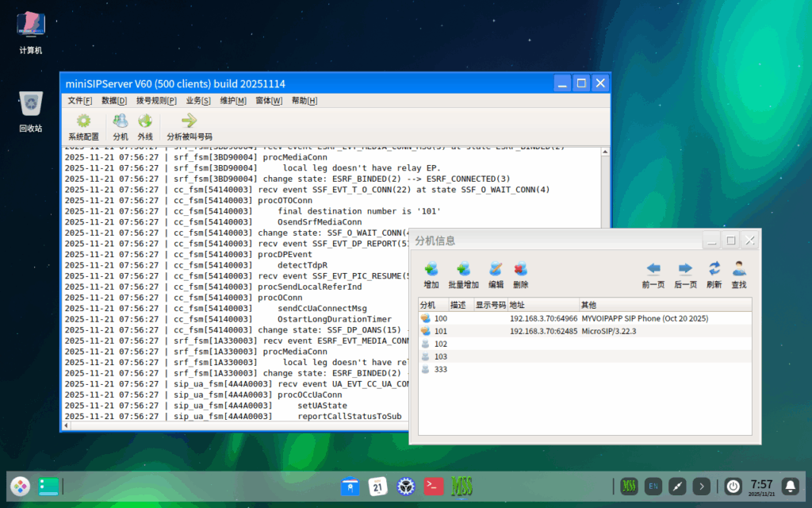
Task: Open the 维护 Maintenance menu
Action: pos(233,101)
